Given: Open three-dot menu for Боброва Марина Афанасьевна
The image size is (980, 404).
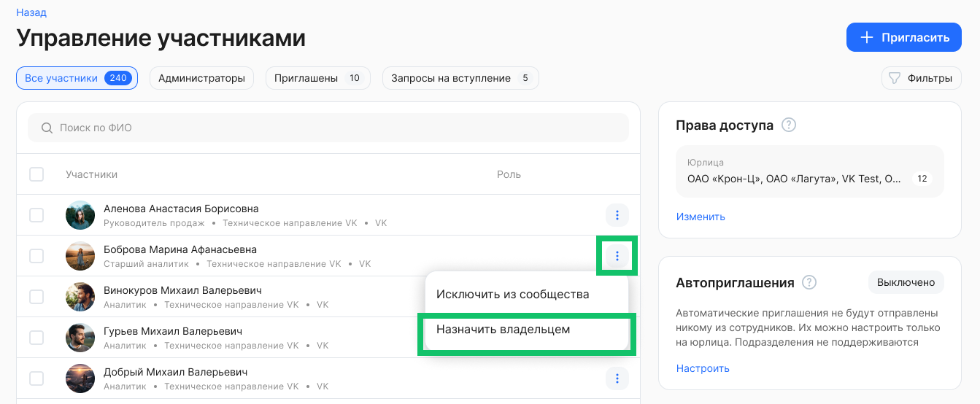Looking at the screenshot, I should [617, 256].
